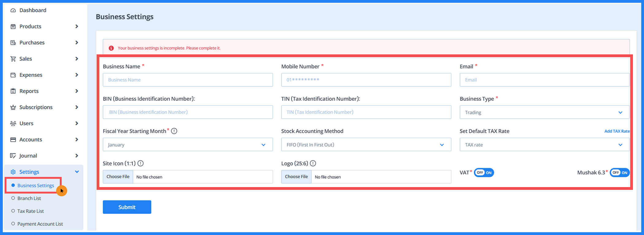Click the Reports clipboard icon
The image size is (644, 235).
pyautogui.click(x=13, y=91)
